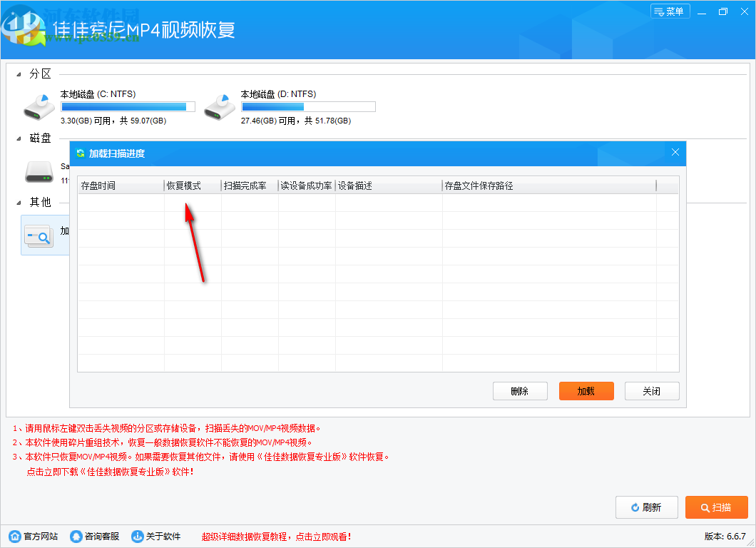The image size is (756, 548).
Task: Sort by 存盘时间 column header
Action: pos(121,186)
